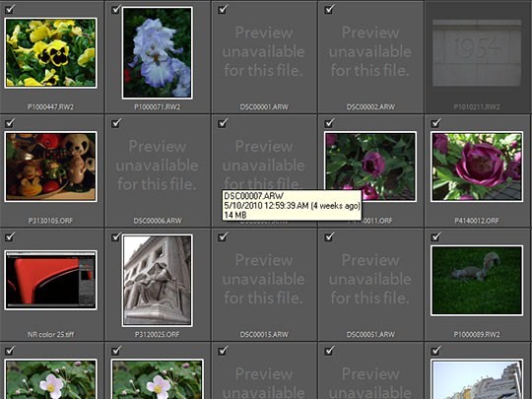This screenshot has height=399, width=532.
Task: Uncheck the DSC00015.ARW import checkbox
Action: [223, 236]
